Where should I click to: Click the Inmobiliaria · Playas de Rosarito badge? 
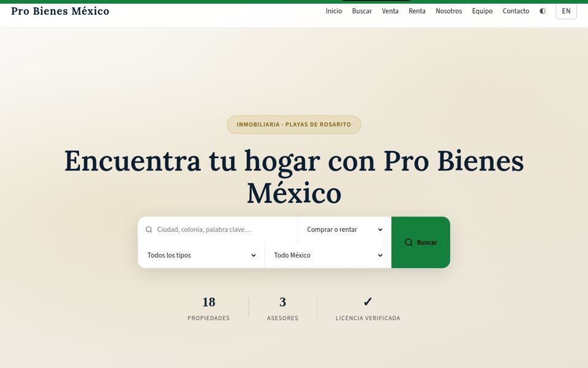(294, 125)
